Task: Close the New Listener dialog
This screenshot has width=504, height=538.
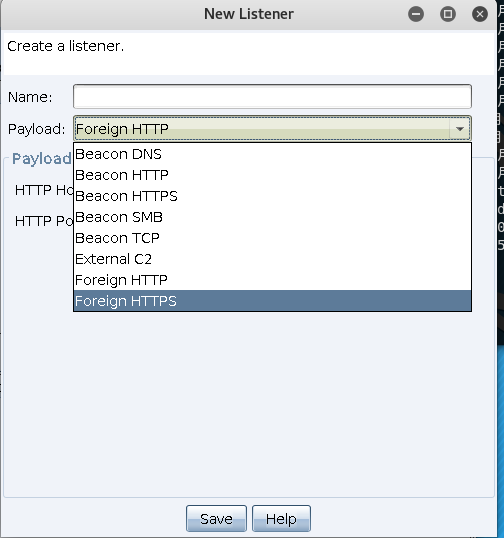Action: tap(480, 14)
